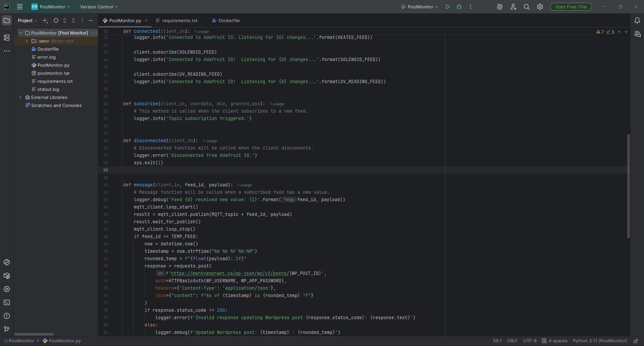Switch to the Dockerfile tab
This screenshot has width=644, height=346.
229,20
